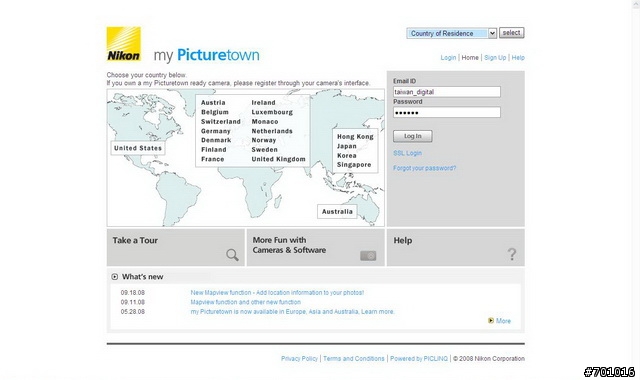Select France from the country list
Screen dimensions: 640x380
click(212, 159)
